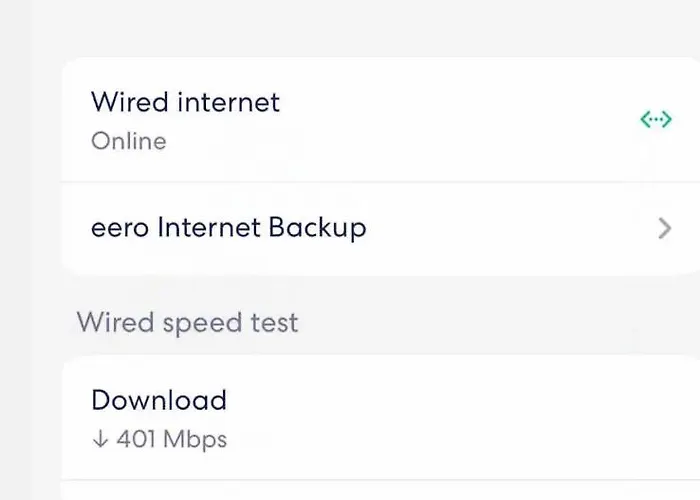Click the word speed in section heading

(201, 324)
